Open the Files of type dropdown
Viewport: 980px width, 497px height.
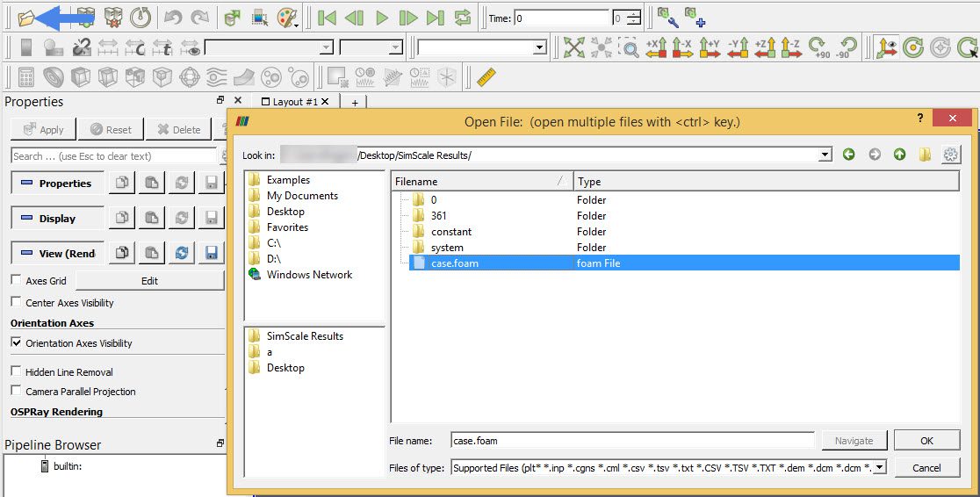tap(879, 468)
